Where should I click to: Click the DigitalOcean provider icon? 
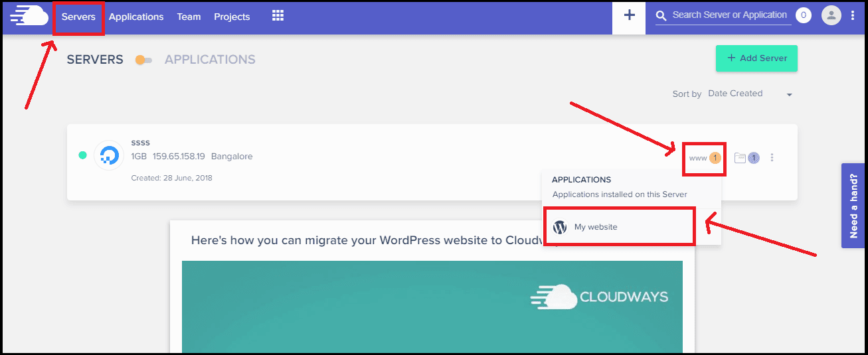(110, 156)
